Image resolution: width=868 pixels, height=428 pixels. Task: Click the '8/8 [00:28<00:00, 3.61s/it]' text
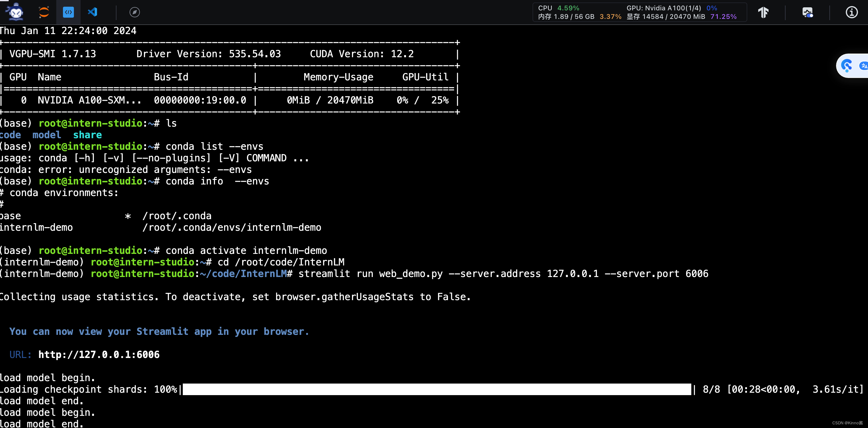pos(783,389)
